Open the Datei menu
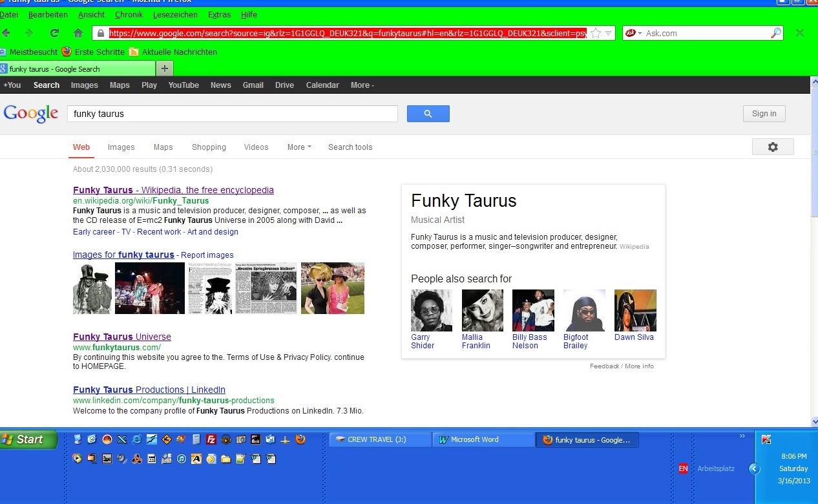 coord(9,14)
